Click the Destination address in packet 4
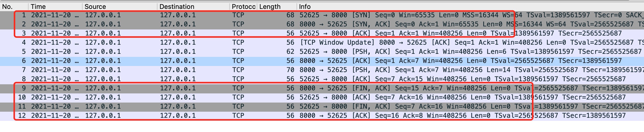The width and height of the screenshot is (644, 132). [178, 43]
